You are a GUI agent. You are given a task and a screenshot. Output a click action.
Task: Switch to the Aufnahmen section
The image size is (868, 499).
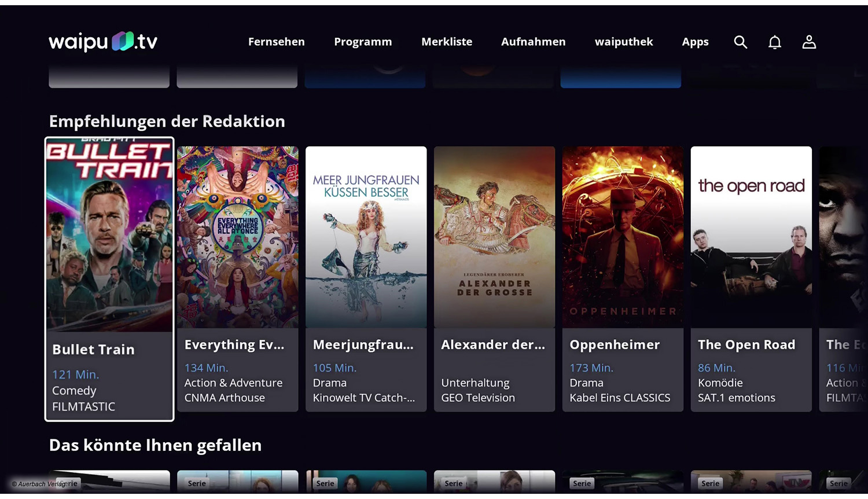point(533,42)
